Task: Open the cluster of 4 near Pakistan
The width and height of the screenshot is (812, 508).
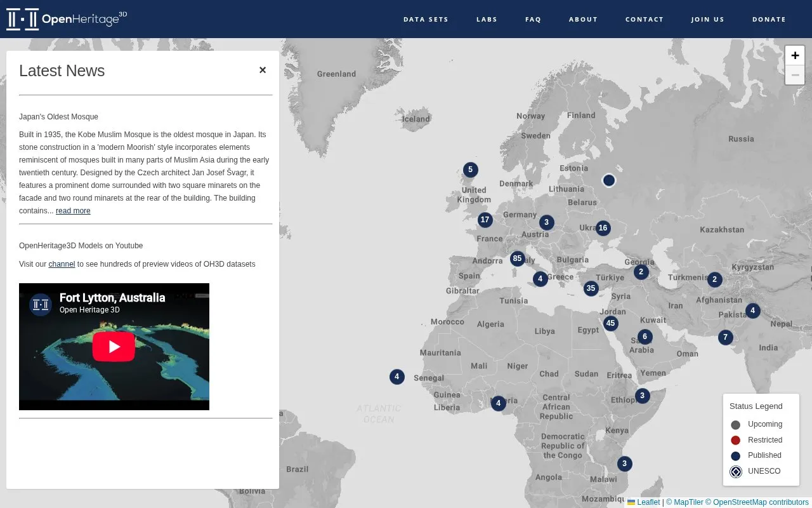Action: coord(752,311)
